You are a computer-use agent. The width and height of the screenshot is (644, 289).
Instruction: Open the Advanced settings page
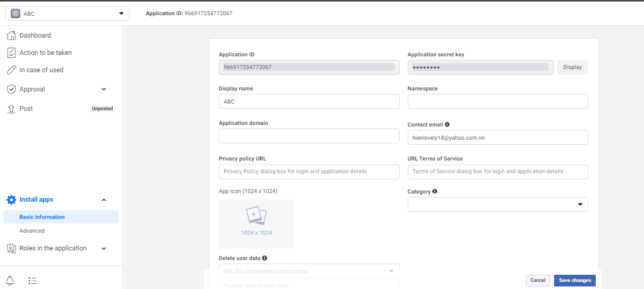tap(32, 231)
